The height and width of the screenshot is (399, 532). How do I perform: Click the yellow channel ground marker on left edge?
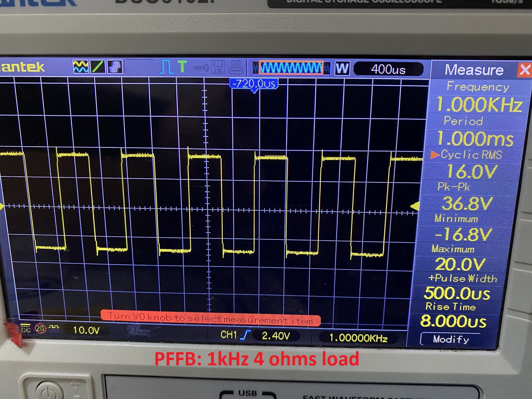[2, 206]
